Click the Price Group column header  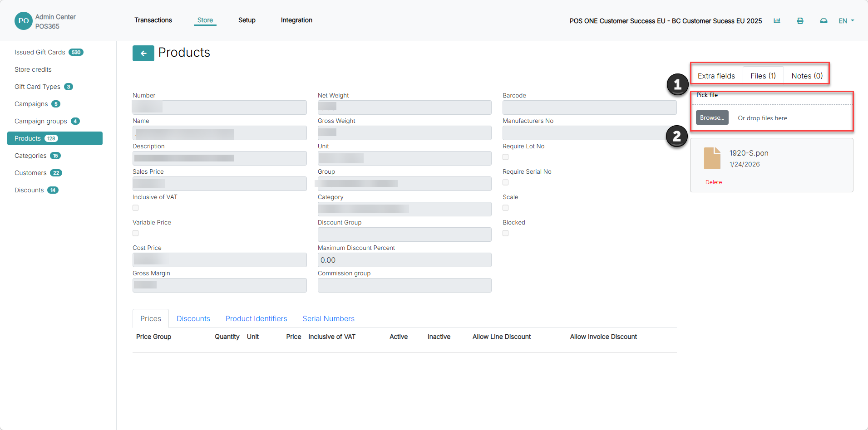(x=153, y=337)
